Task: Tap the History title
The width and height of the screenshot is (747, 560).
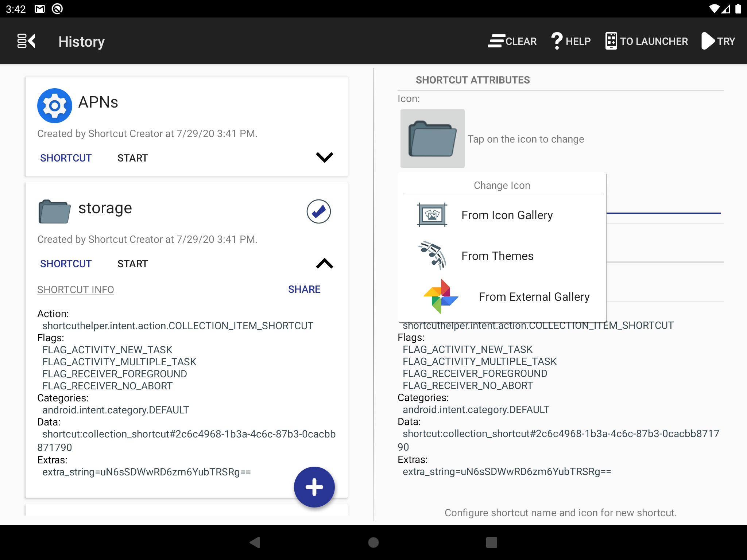Action: [x=82, y=42]
